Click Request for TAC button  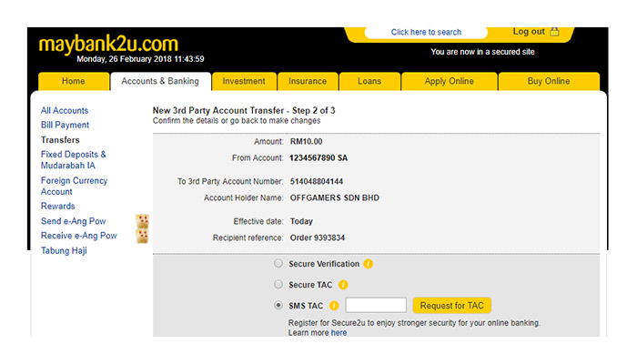(x=451, y=306)
